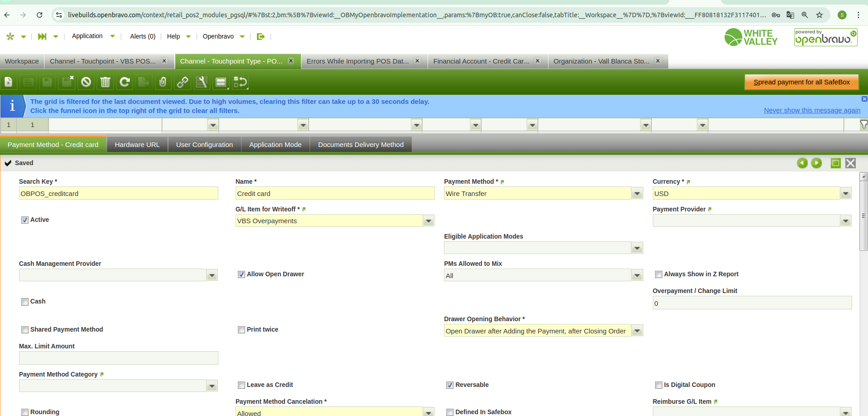Click the New Record toolbar icon
This screenshot has width=868, height=416.
coord(9,82)
